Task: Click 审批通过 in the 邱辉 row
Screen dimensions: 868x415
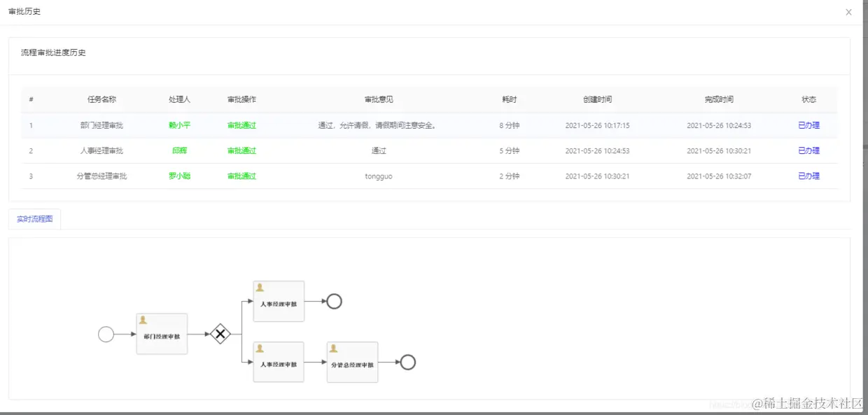Action: pyautogui.click(x=241, y=150)
